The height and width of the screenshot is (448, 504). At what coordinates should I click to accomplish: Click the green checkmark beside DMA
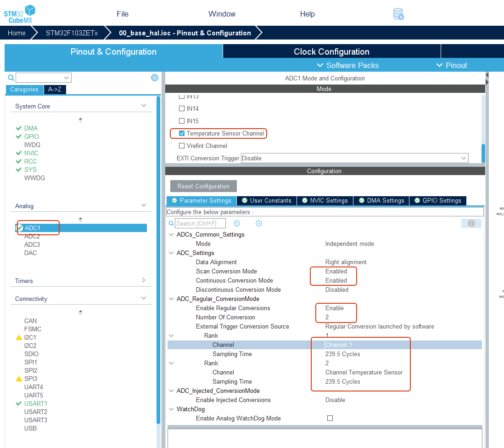(x=19, y=128)
